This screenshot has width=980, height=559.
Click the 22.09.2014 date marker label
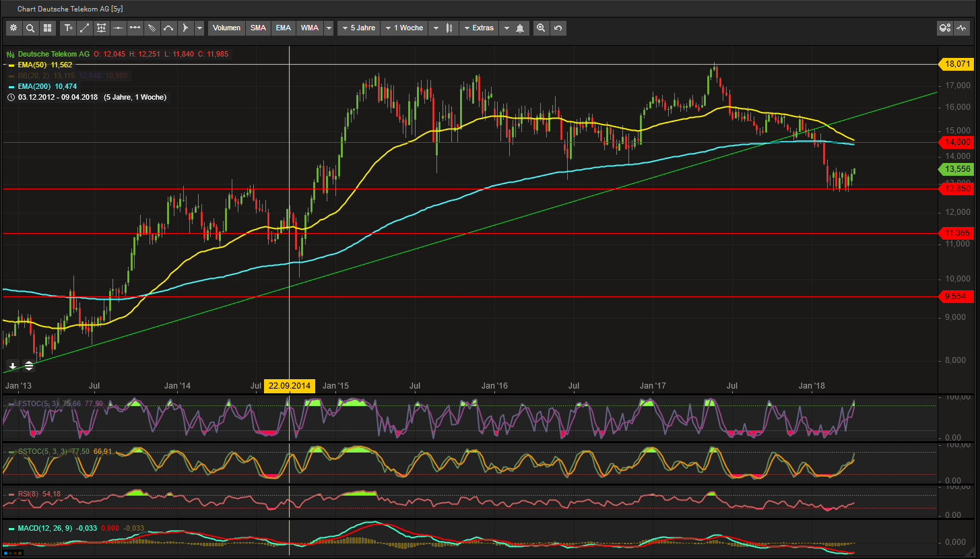290,386
